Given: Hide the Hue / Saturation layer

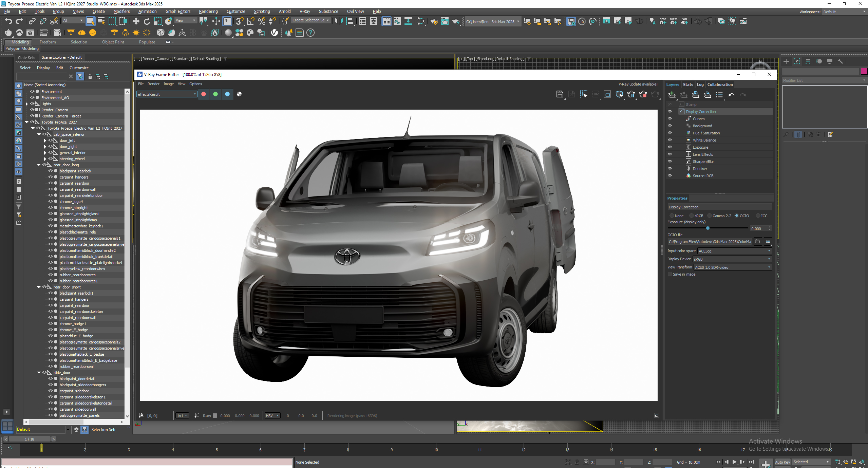Looking at the screenshot, I should (670, 133).
